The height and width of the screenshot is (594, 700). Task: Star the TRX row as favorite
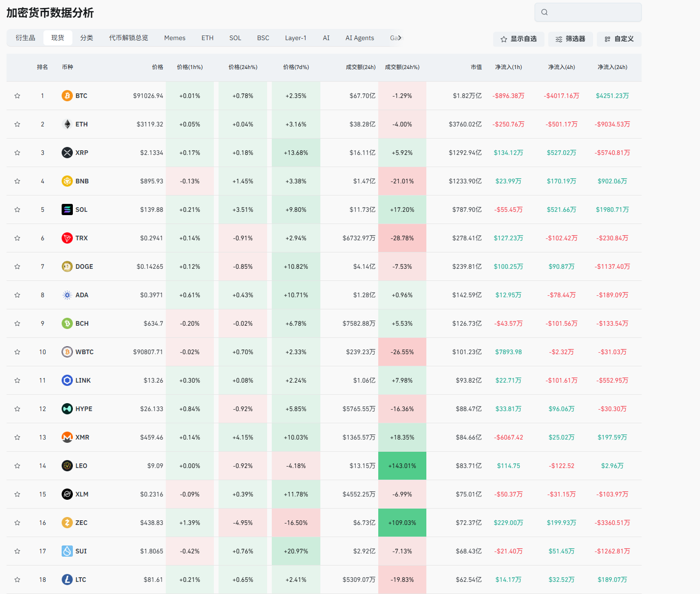[x=17, y=238]
